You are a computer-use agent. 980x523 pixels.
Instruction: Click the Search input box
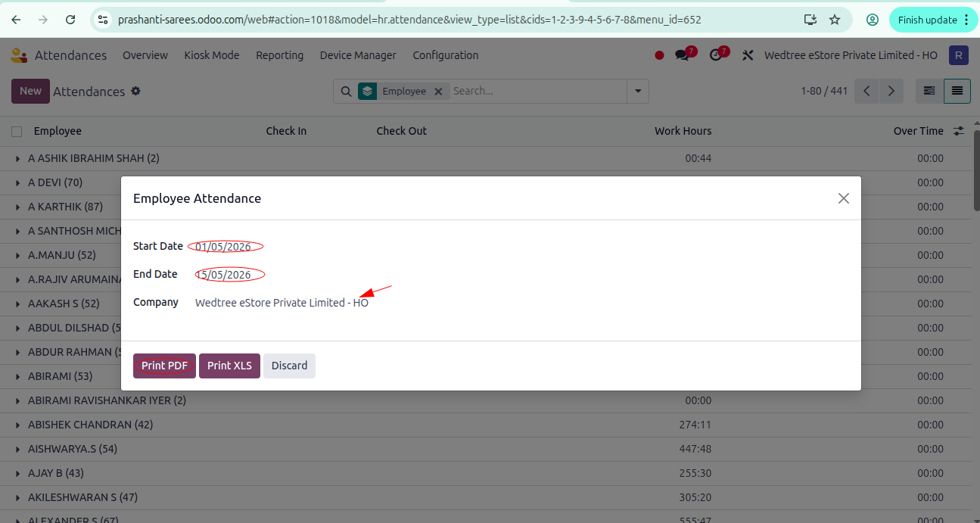click(537, 91)
